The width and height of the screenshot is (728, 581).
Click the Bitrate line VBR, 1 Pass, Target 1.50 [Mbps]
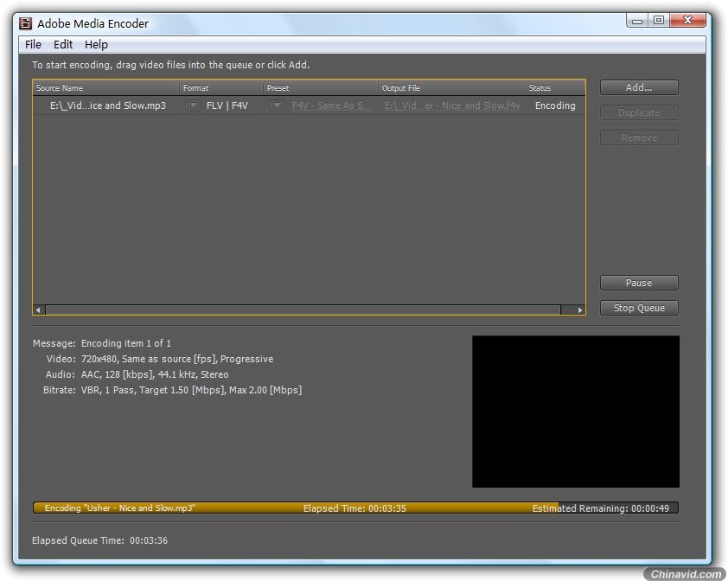[x=191, y=390]
